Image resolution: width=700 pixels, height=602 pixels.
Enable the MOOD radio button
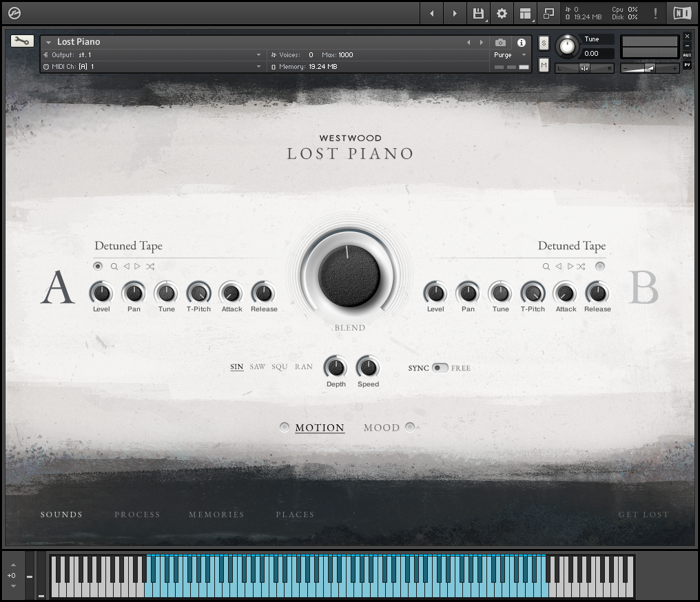click(x=410, y=427)
